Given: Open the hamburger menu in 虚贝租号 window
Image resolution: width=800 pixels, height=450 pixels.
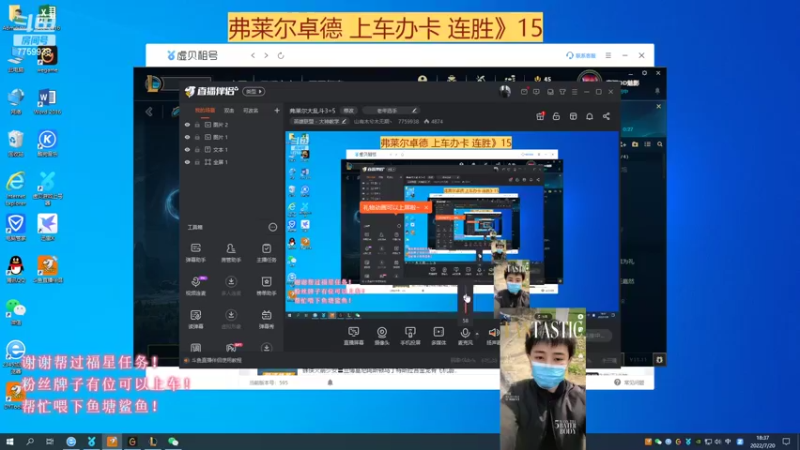Looking at the screenshot, I should 608,55.
